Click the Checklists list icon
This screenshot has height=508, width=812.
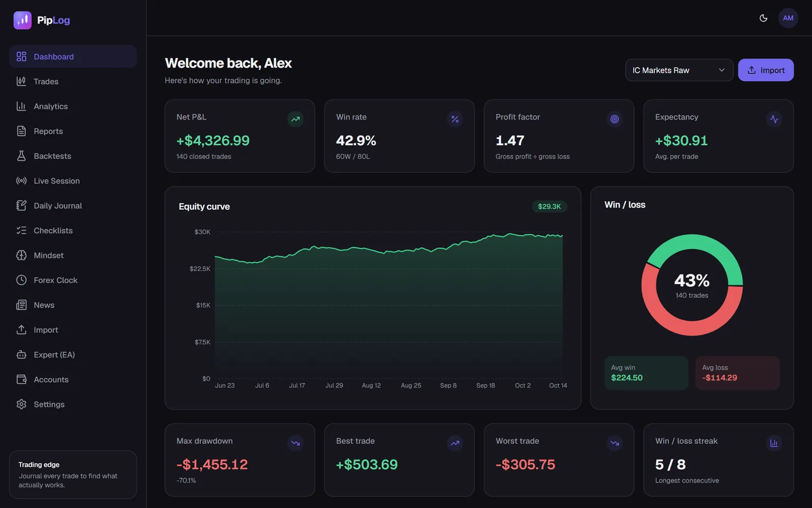pyautogui.click(x=21, y=231)
